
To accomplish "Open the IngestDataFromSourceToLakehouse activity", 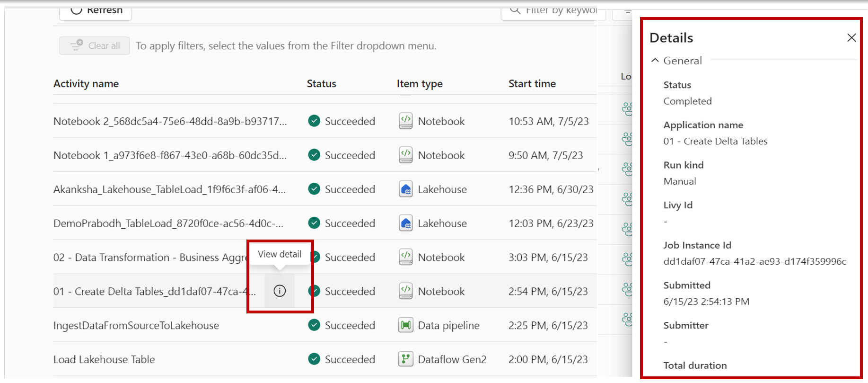I will [136, 325].
